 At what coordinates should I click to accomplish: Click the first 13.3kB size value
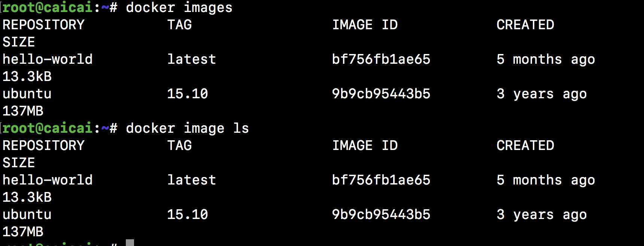point(27,76)
